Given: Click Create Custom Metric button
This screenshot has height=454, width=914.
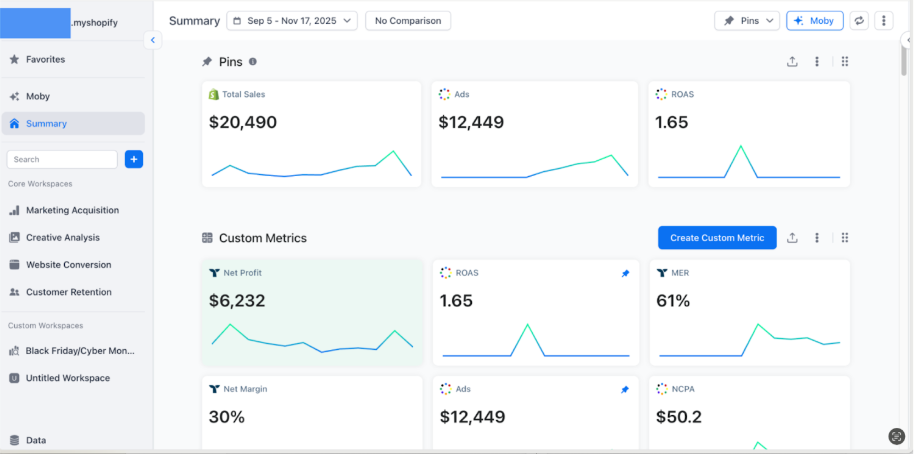Looking at the screenshot, I should [716, 238].
